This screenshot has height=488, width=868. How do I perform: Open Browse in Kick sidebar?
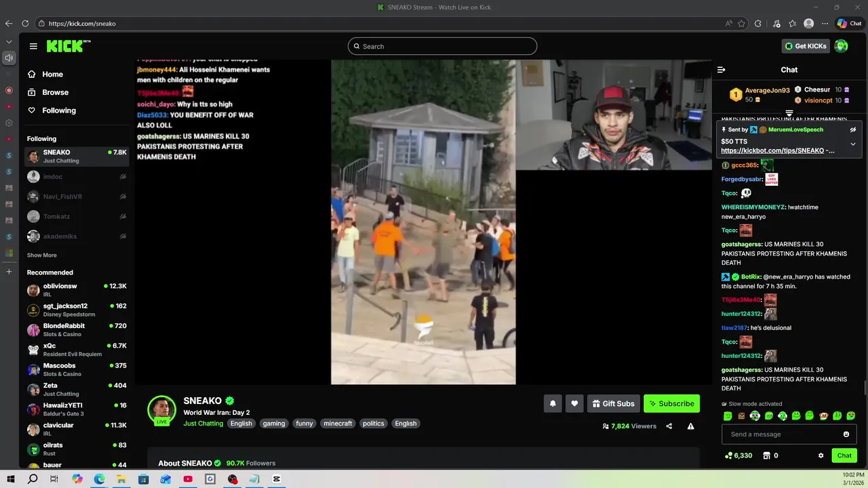coord(55,92)
